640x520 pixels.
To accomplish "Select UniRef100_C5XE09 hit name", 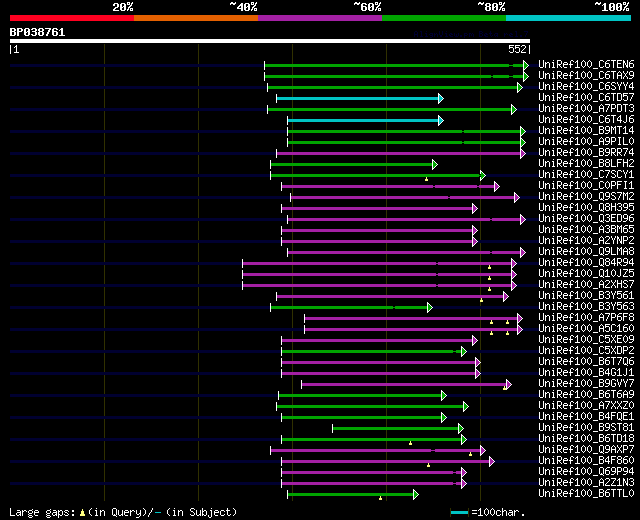I will point(586,340).
